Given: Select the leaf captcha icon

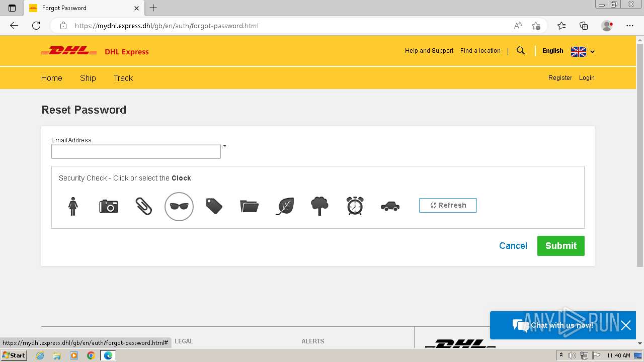Looking at the screenshot, I should coord(285,206).
